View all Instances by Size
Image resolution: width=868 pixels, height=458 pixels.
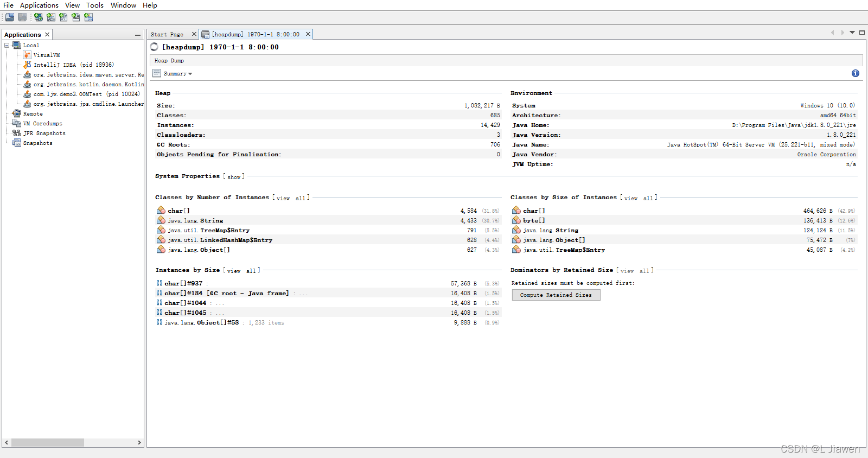241,271
